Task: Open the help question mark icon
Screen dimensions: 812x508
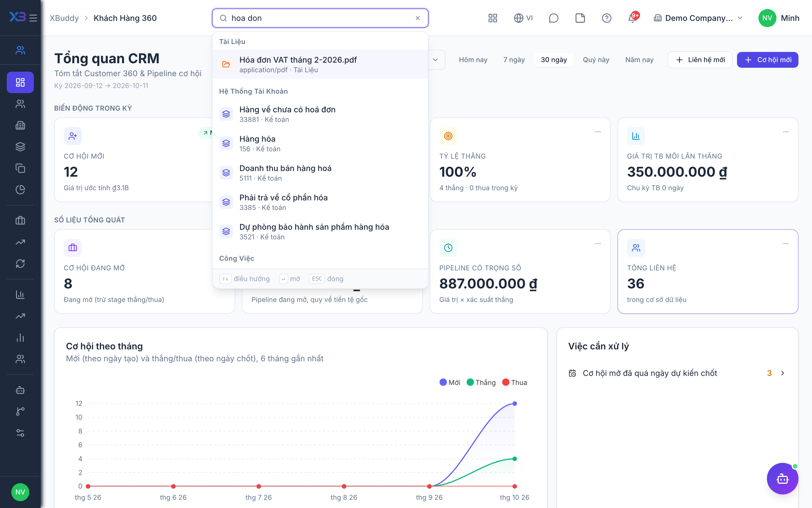Action: 607,18
